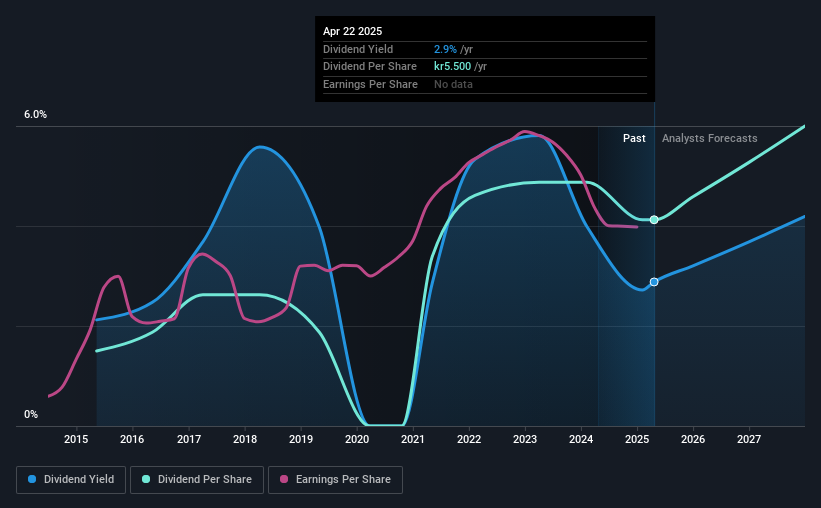Screen dimensions: 821x508
Task: Click the 2026 x-axis label
Action: pyautogui.click(x=693, y=439)
